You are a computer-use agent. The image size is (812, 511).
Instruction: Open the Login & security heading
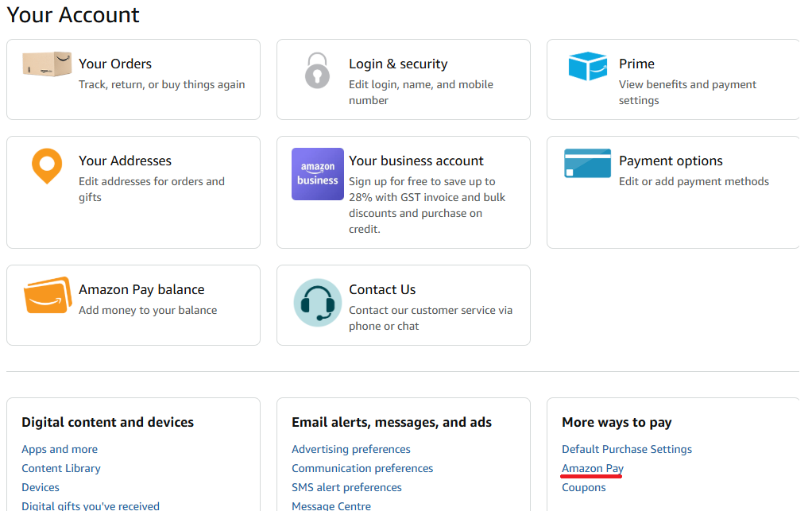coord(398,64)
